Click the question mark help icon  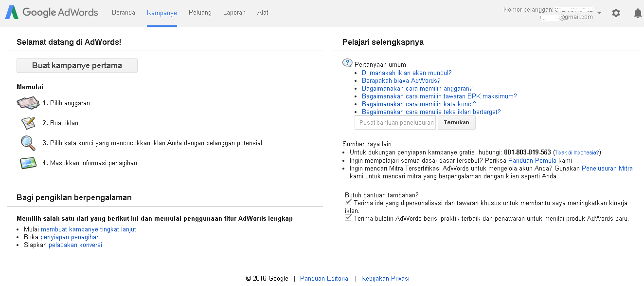(x=347, y=62)
